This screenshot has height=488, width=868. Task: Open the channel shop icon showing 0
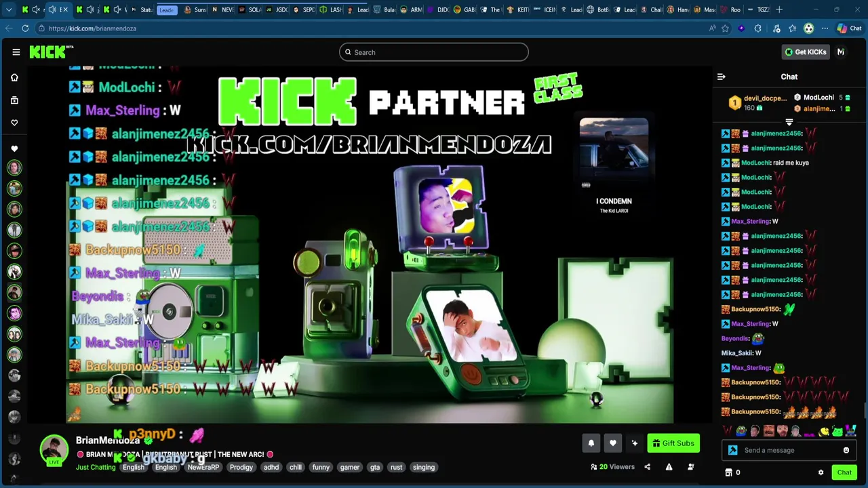point(732,472)
